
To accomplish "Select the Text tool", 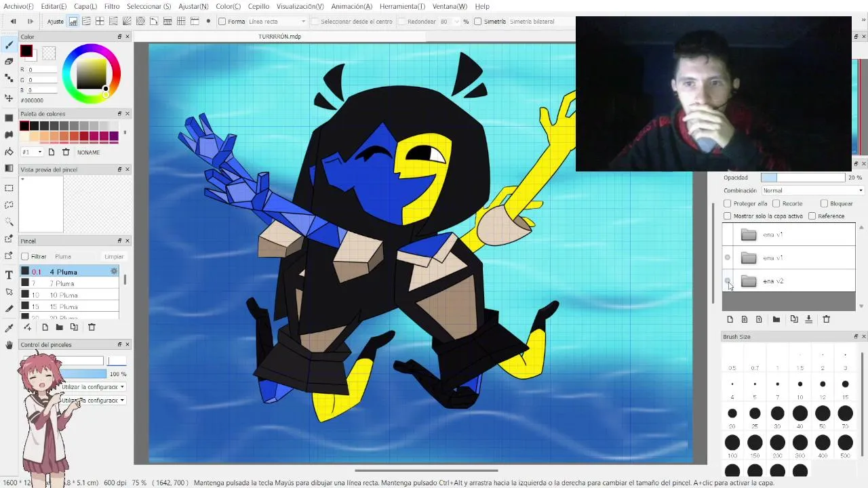I will (9, 274).
